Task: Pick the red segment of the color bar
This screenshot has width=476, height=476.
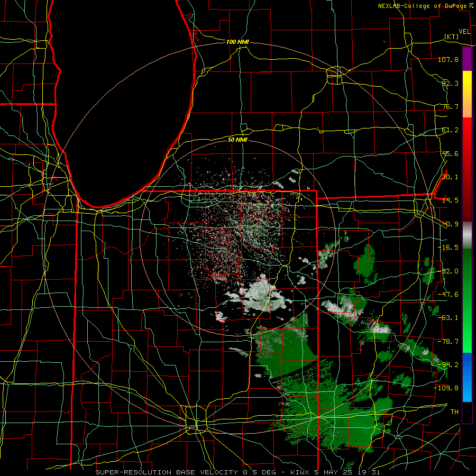Action: pyautogui.click(x=467, y=169)
